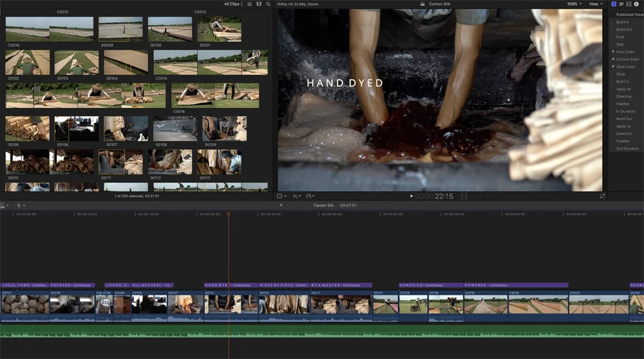Select timeline clip 00107
The image size is (644, 359).
pos(185,306)
